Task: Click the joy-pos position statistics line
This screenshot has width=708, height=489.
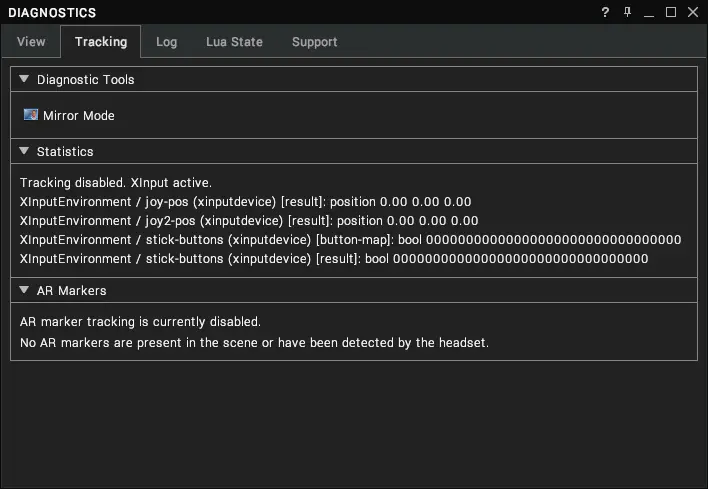Action: click(x=245, y=201)
